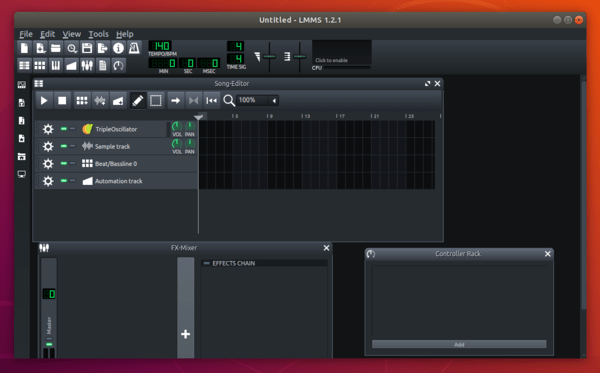This screenshot has width=600, height=373.
Task: Open the Help menu
Action: 125,34
